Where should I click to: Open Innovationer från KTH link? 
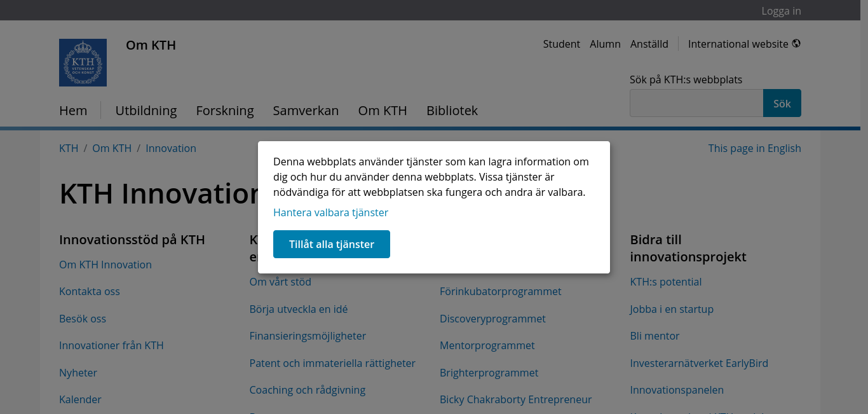(111, 345)
